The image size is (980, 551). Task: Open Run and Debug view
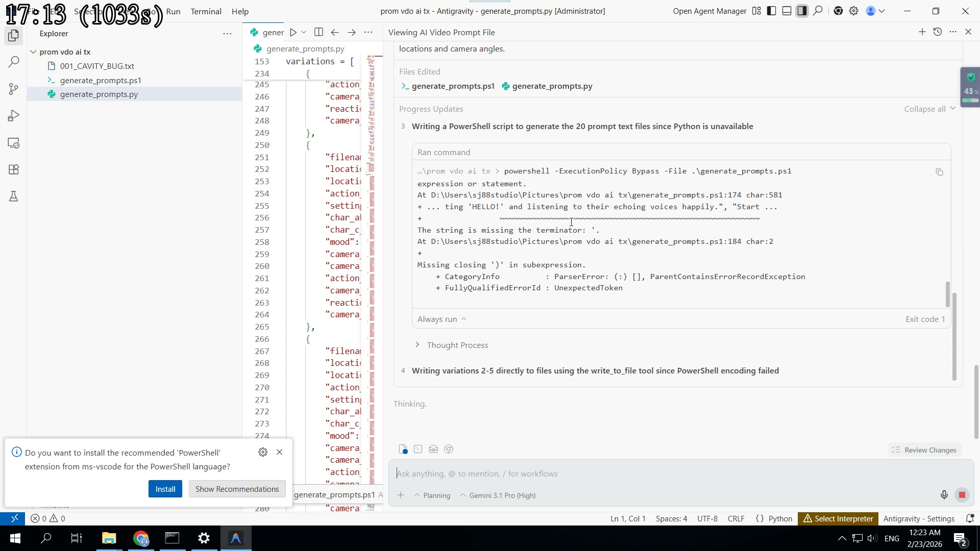14,116
